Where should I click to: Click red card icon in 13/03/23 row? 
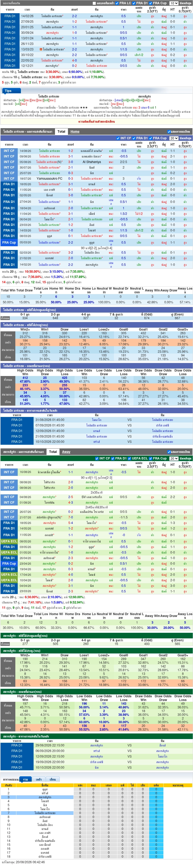pyautogui.click(x=41, y=49)
